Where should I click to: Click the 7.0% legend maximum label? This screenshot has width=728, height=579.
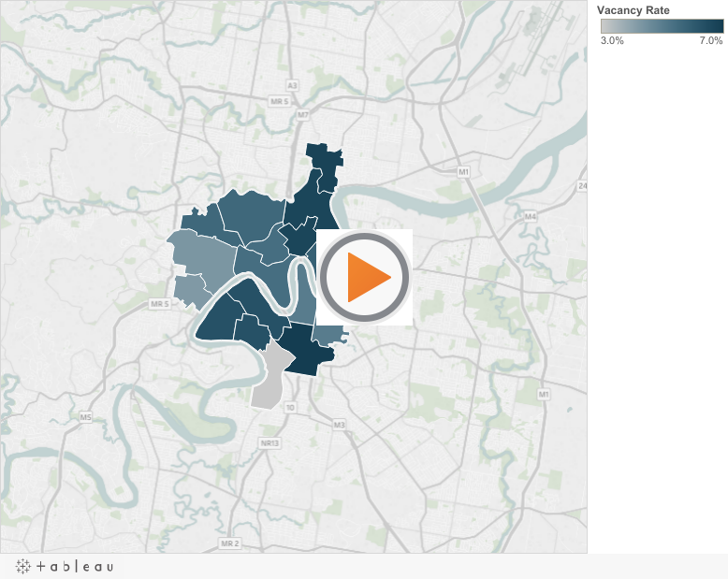tap(710, 41)
